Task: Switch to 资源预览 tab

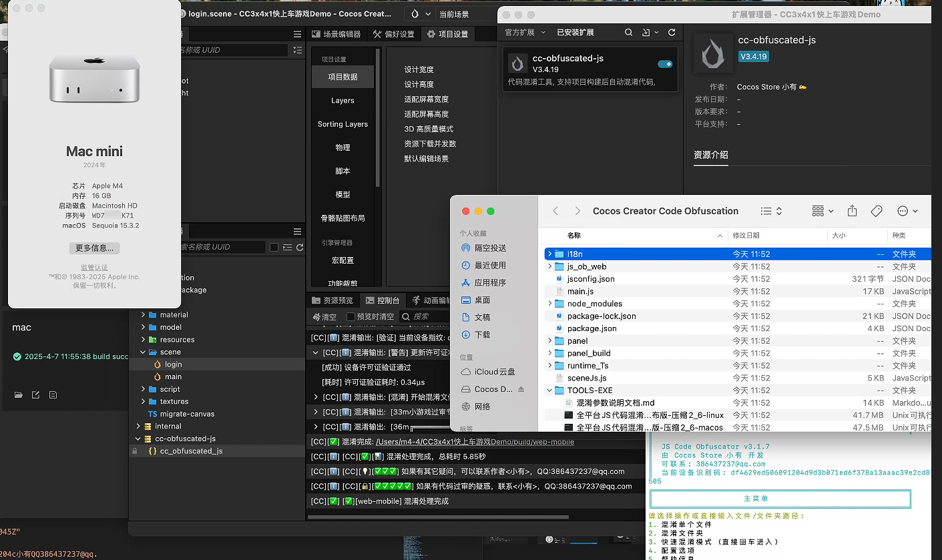Action: (x=333, y=300)
